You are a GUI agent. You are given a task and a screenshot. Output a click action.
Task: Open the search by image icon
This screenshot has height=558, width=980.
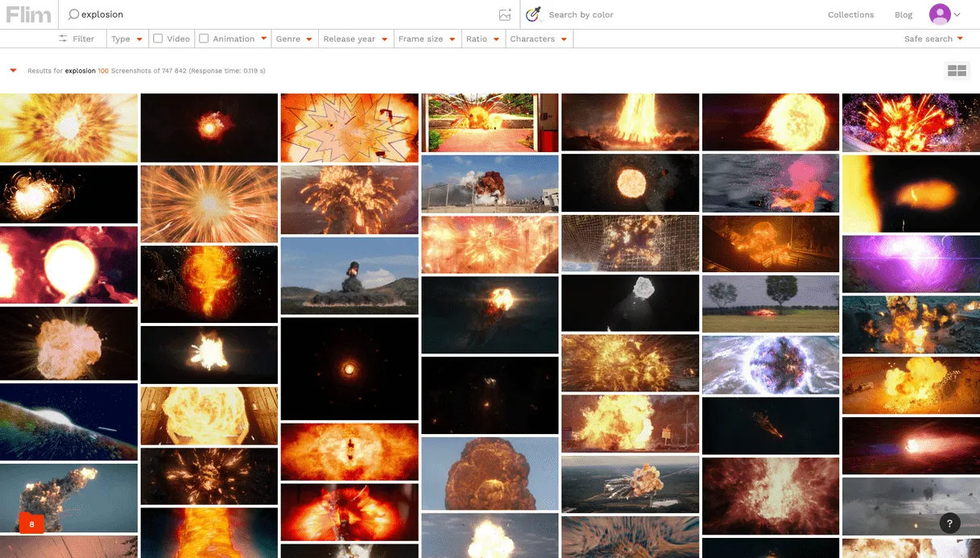click(505, 14)
